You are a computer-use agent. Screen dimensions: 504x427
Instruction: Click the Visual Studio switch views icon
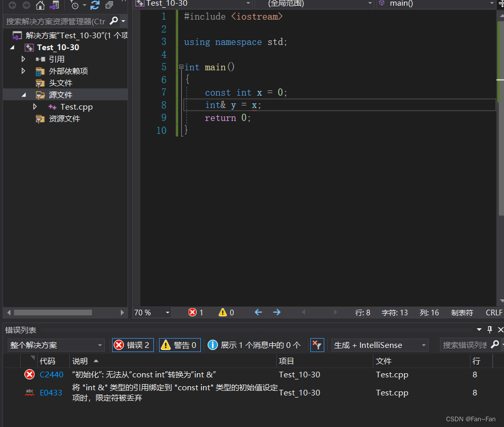(54, 5)
